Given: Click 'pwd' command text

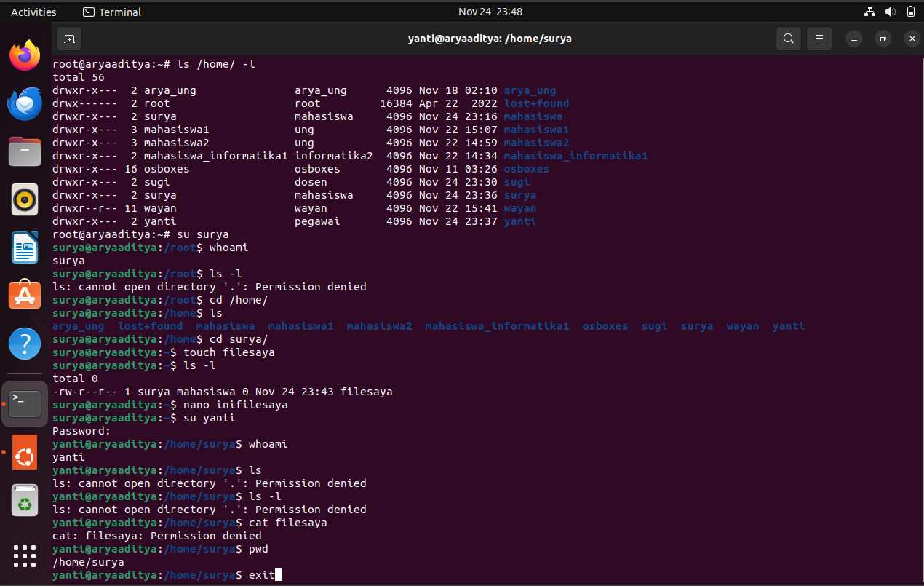Looking at the screenshot, I should click(x=258, y=549).
